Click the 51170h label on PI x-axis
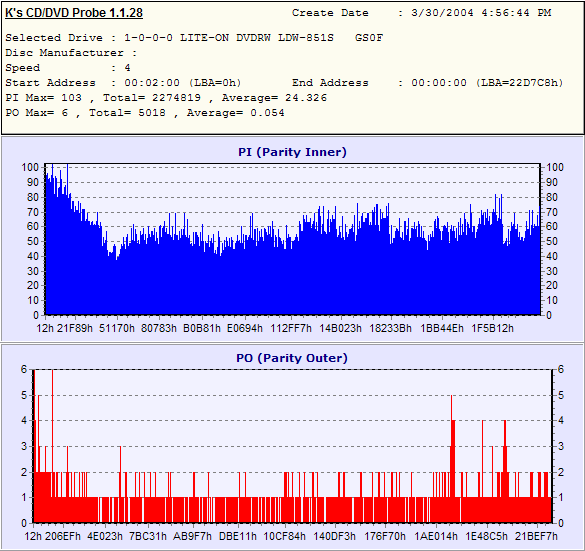 pyautogui.click(x=117, y=328)
